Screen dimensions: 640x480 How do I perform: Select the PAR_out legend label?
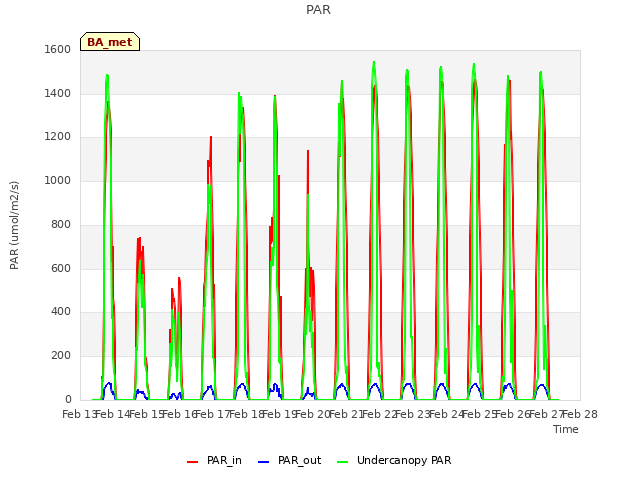(x=300, y=460)
